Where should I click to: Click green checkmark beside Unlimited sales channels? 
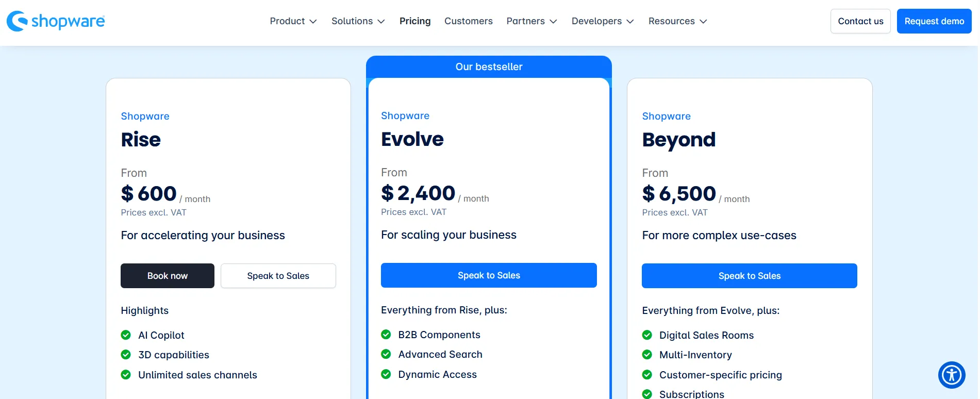pyautogui.click(x=126, y=375)
